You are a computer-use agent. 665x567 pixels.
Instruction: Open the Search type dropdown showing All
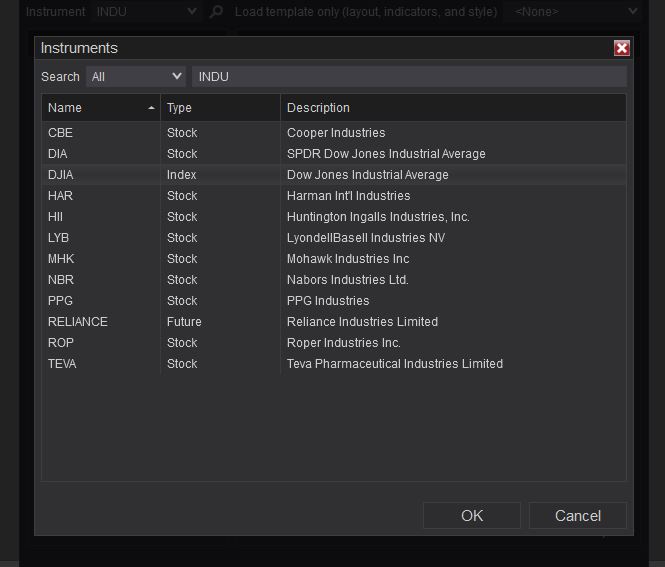click(x=136, y=77)
